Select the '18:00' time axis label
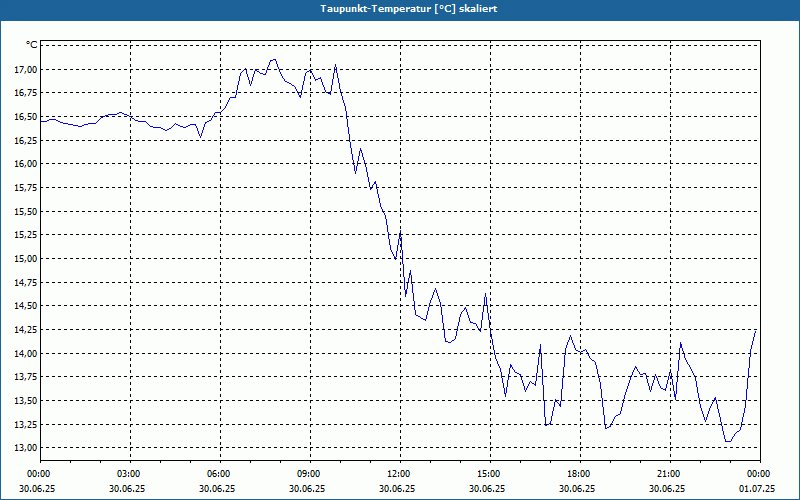This screenshot has width=800, height=500. [x=579, y=474]
